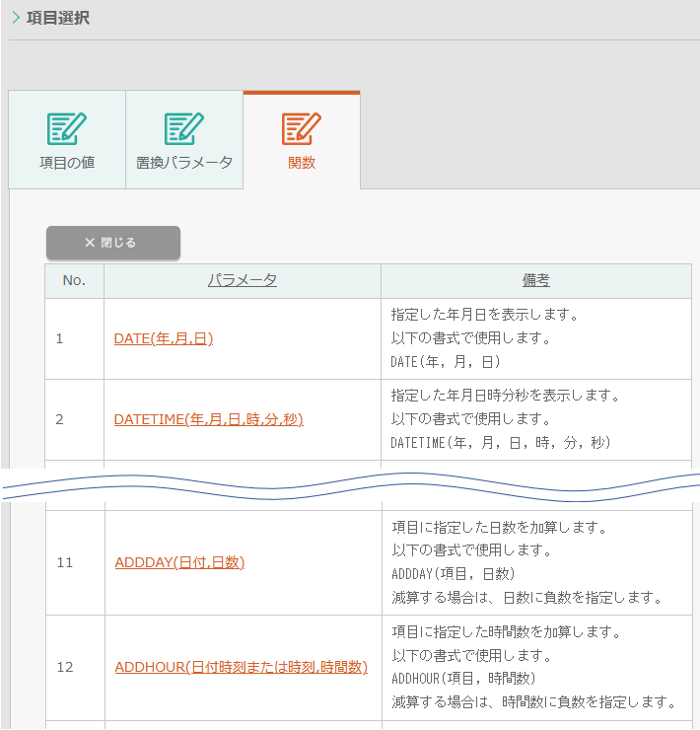Switch to the 項目の値 tab label

click(67, 163)
